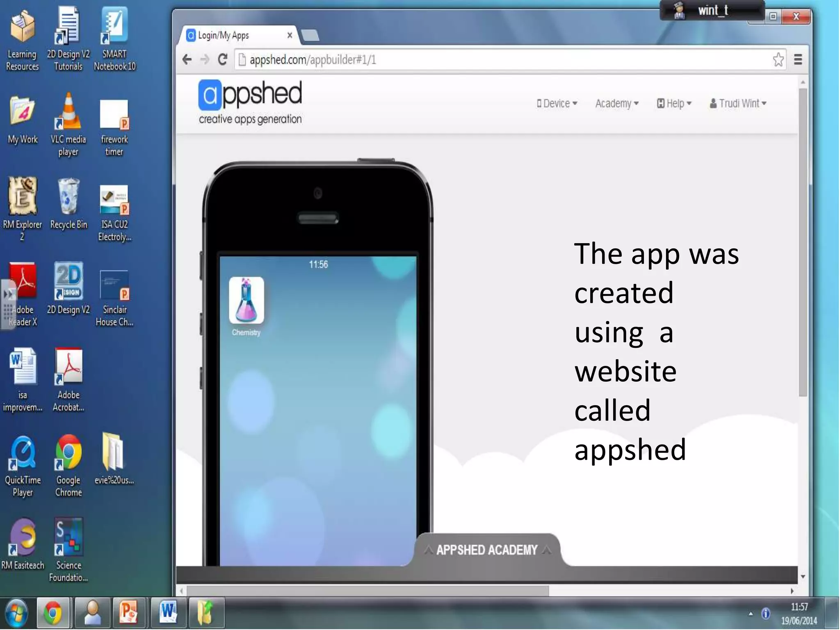Open the Chrome hamburger menu
Viewport: 840px width, 630px height.
[x=798, y=60]
